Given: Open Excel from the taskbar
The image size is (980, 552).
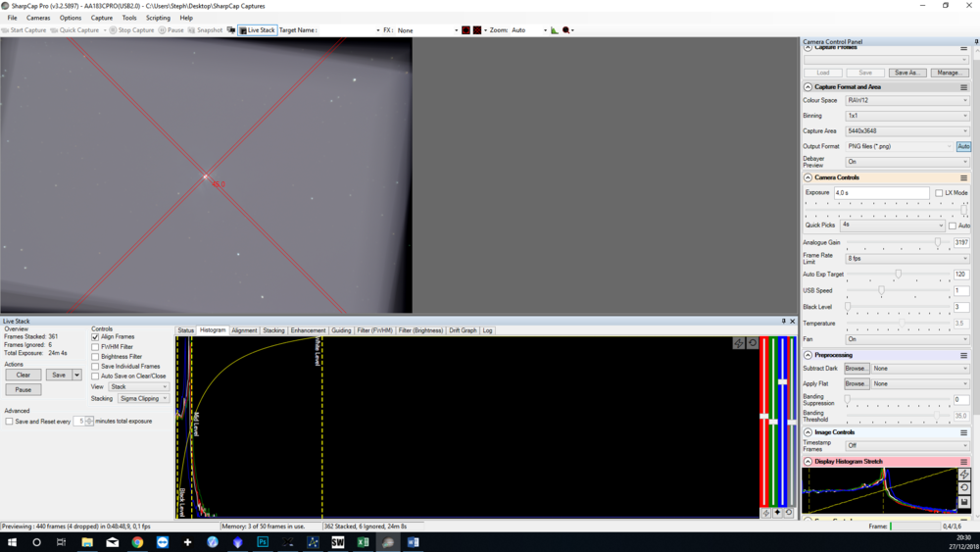Looking at the screenshot, I should (363, 542).
